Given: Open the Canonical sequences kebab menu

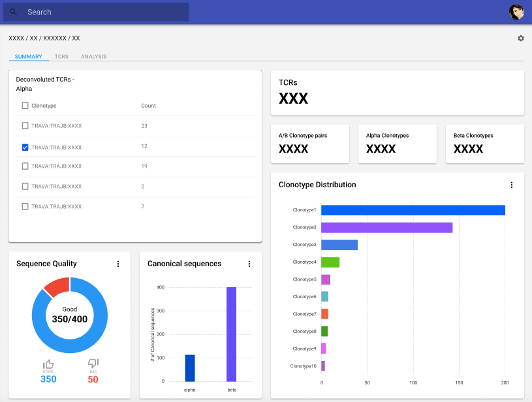Looking at the screenshot, I should [249, 264].
